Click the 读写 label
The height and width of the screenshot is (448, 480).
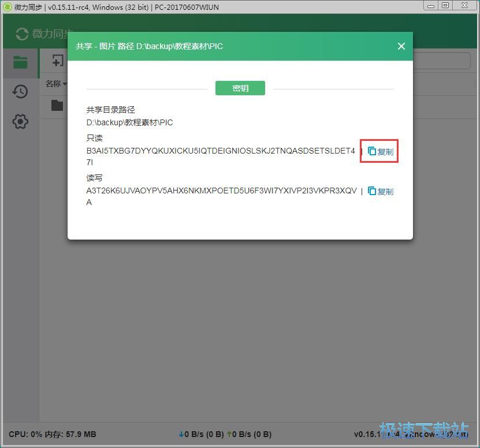(x=94, y=178)
